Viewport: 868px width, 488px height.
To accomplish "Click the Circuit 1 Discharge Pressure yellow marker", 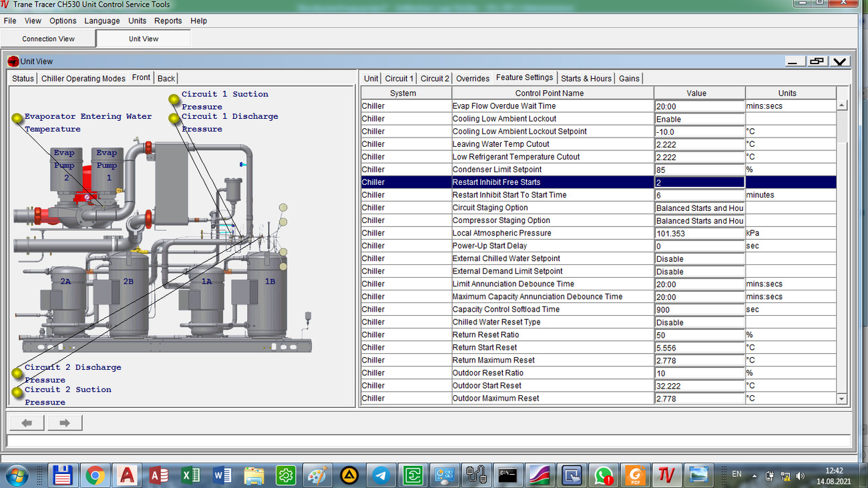I will click(174, 118).
